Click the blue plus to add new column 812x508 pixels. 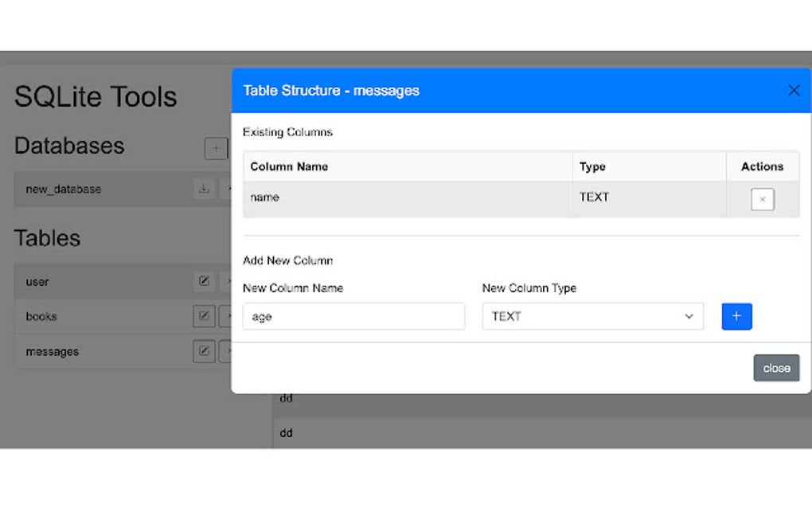coord(736,316)
